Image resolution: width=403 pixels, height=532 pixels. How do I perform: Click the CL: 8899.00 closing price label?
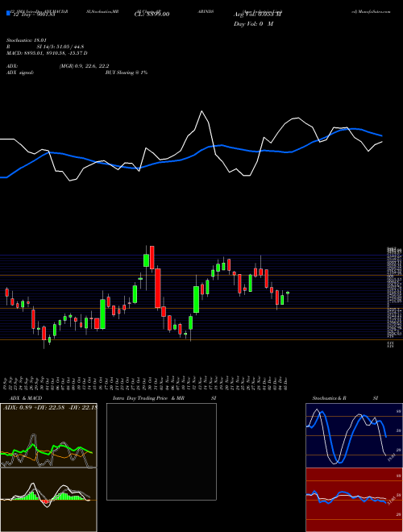pos(152,14)
